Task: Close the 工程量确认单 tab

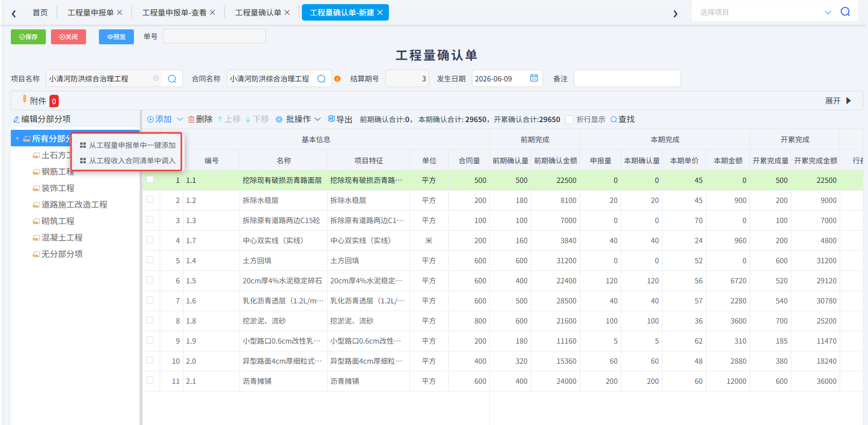Action: (x=287, y=12)
